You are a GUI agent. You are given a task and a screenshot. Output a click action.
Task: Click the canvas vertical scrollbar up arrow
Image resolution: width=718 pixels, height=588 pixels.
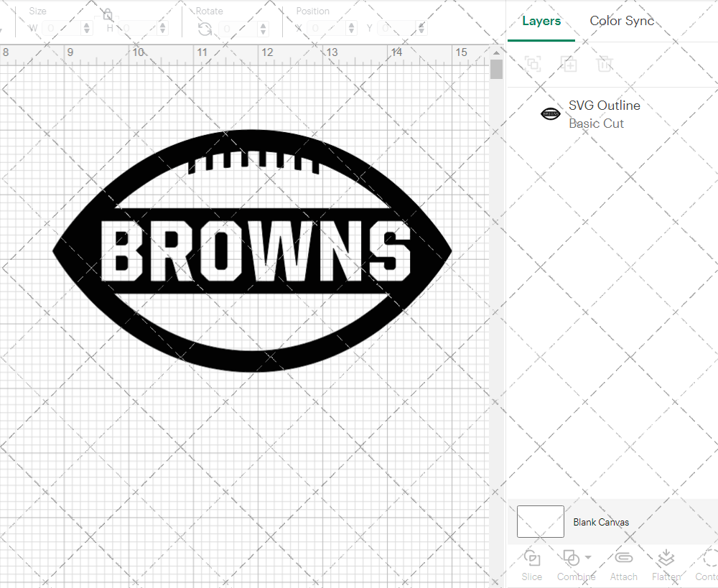coord(496,53)
